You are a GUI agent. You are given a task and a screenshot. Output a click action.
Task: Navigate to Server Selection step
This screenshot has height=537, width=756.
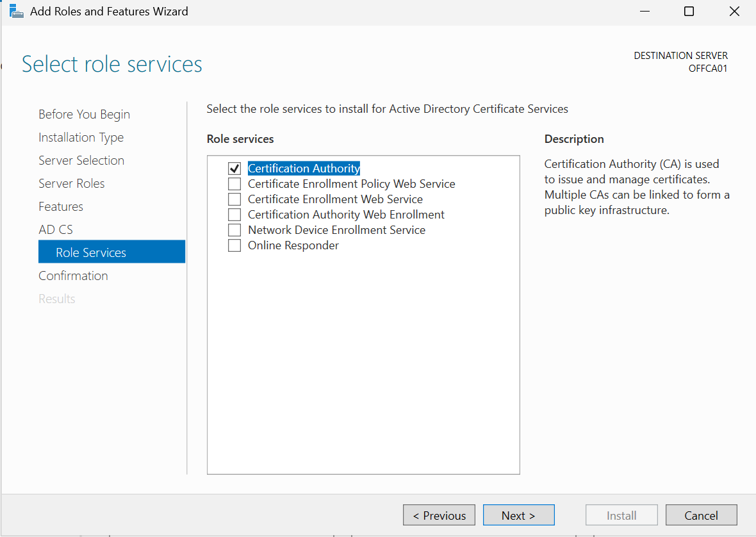(81, 161)
